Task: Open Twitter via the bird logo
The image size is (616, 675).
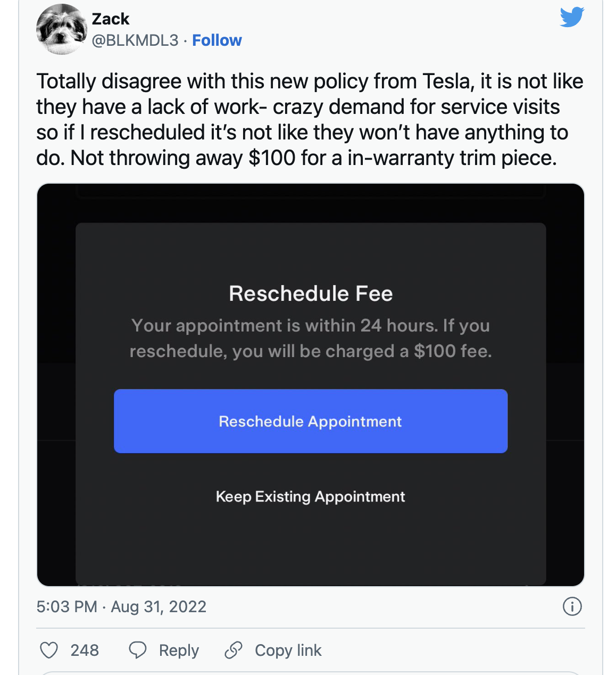Action: pyautogui.click(x=572, y=18)
